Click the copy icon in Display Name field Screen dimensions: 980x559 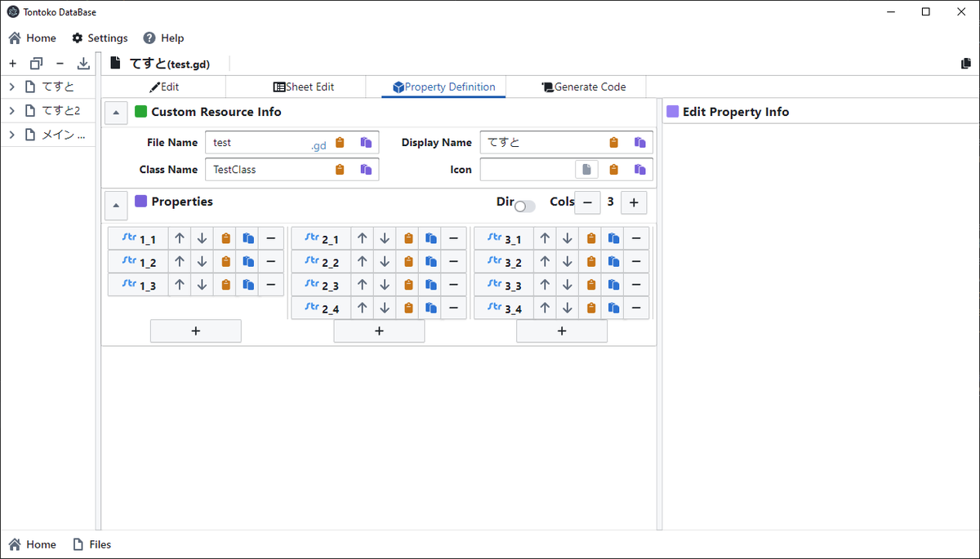coord(639,142)
